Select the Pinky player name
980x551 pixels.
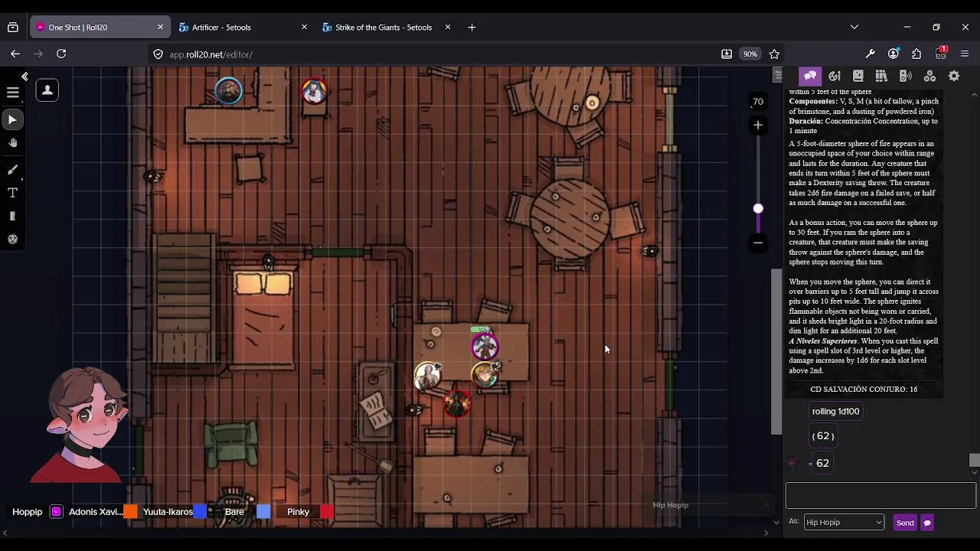(x=299, y=512)
